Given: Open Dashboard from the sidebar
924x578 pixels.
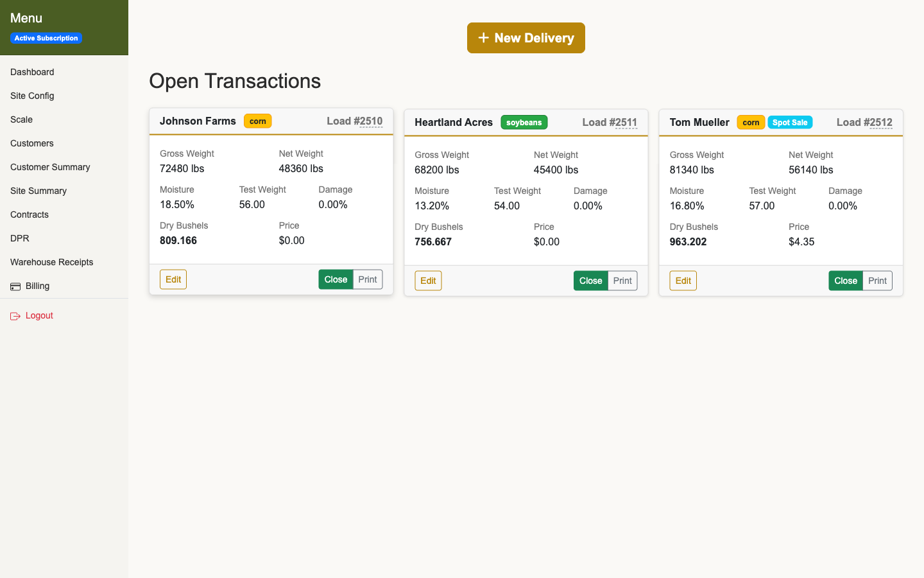Looking at the screenshot, I should pyautogui.click(x=32, y=72).
